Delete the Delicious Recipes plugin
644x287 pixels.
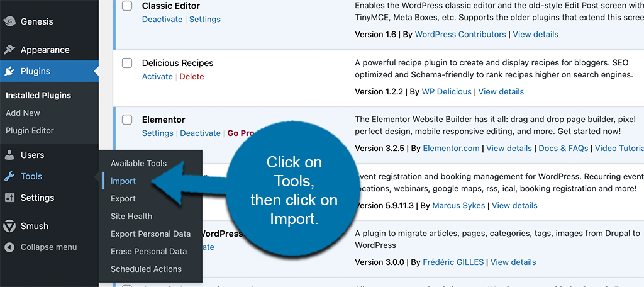[x=191, y=77]
